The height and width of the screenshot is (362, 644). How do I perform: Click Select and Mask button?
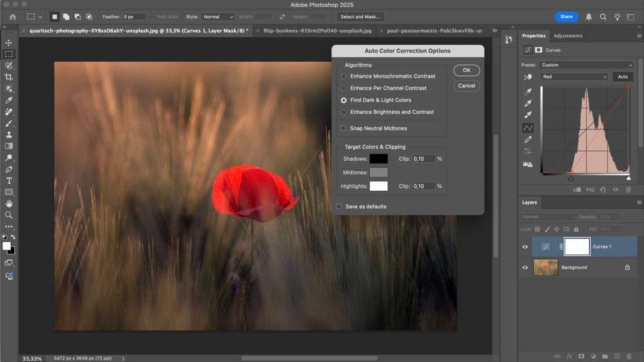coord(360,17)
